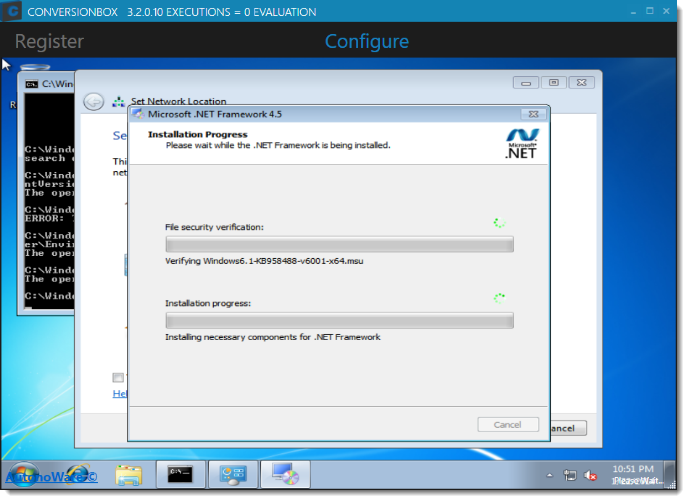
Task: Click the File security verification progress bar
Action: point(339,244)
